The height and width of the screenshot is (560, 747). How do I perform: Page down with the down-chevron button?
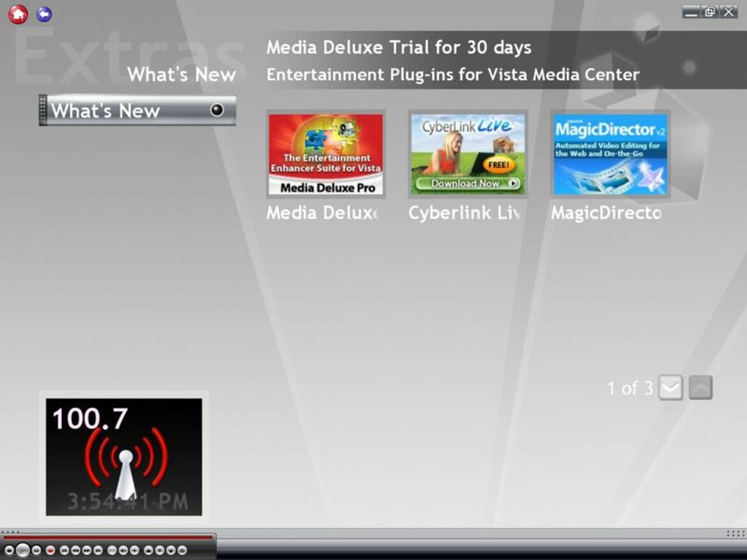[671, 388]
